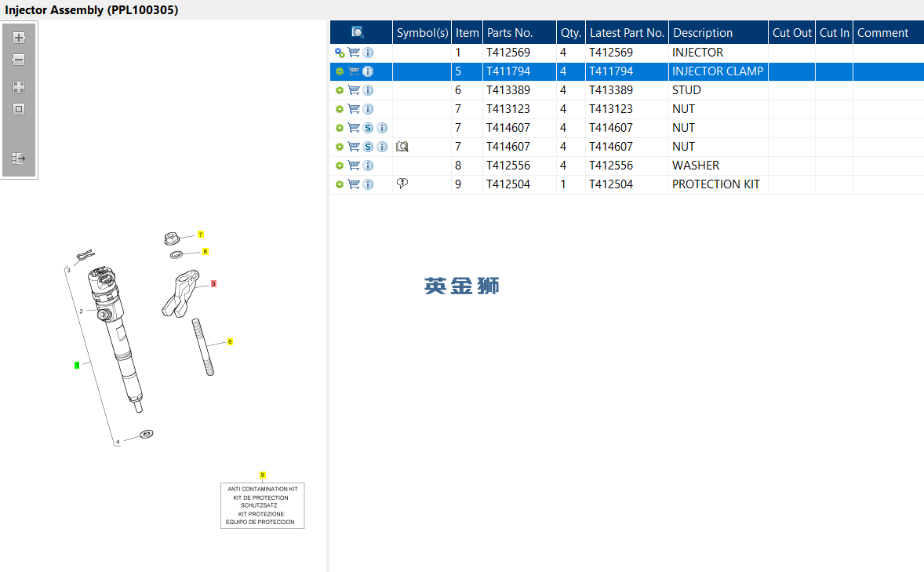Screen dimensions: 924x572
Task: Click the double-gear assembly icon for INJECTOR
Action: click(x=340, y=53)
